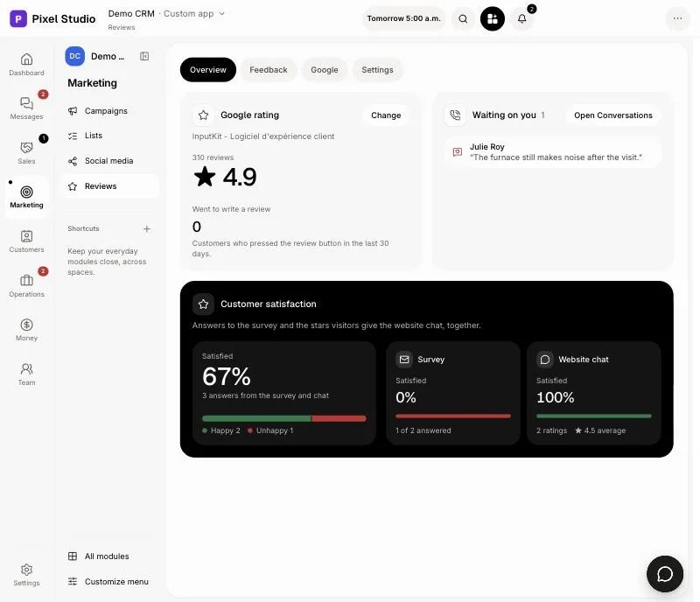Open Lists in the Marketing menu
The width and height of the screenshot is (700, 602).
(x=110, y=136)
